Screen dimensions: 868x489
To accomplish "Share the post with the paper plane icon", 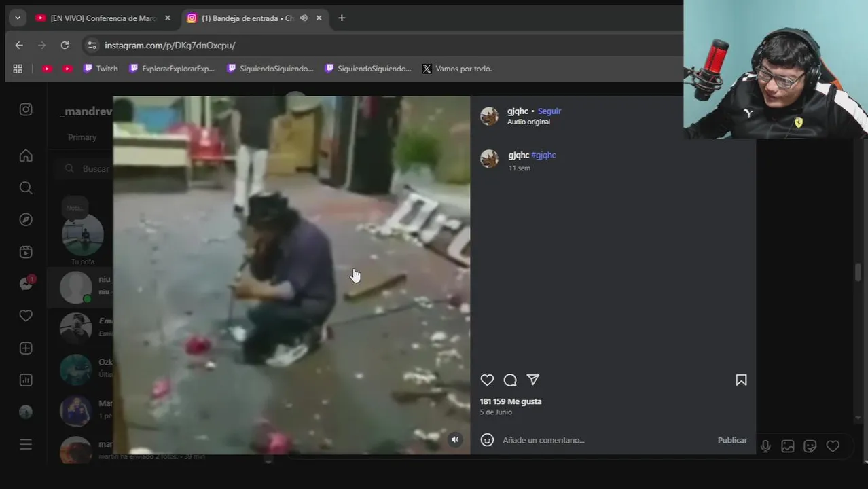I will pyautogui.click(x=533, y=380).
